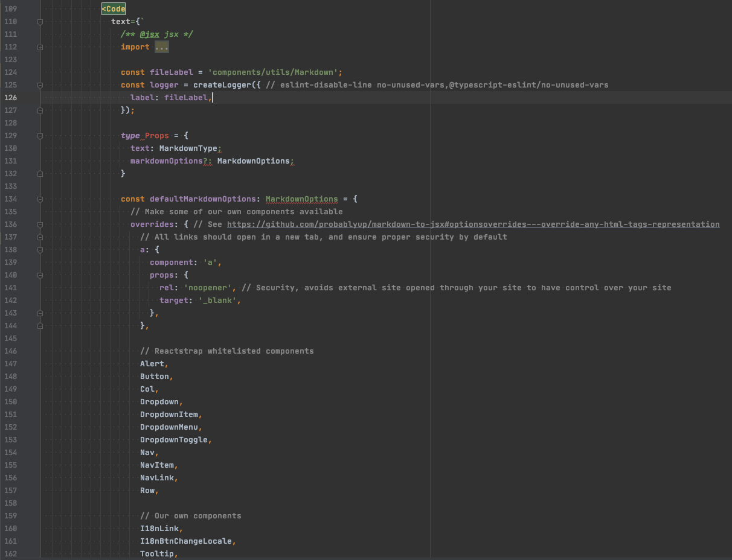Click the Alert component entry on line 147
The image size is (732, 560).
click(x=150, y=363)
